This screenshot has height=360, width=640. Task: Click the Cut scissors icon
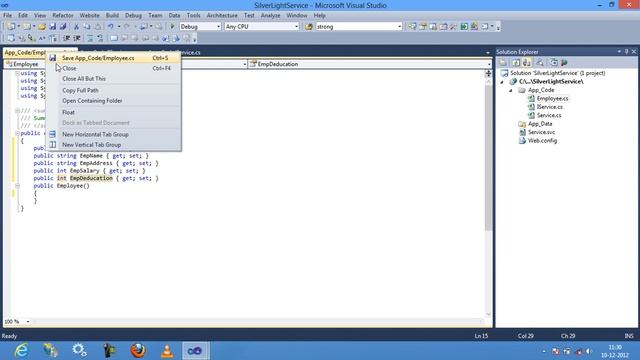(x=76, y=27)
